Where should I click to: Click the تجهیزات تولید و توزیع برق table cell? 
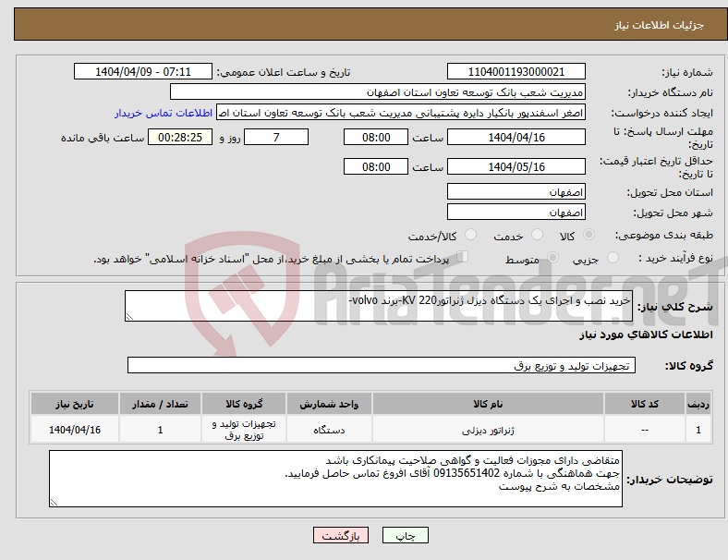(244, 430)
